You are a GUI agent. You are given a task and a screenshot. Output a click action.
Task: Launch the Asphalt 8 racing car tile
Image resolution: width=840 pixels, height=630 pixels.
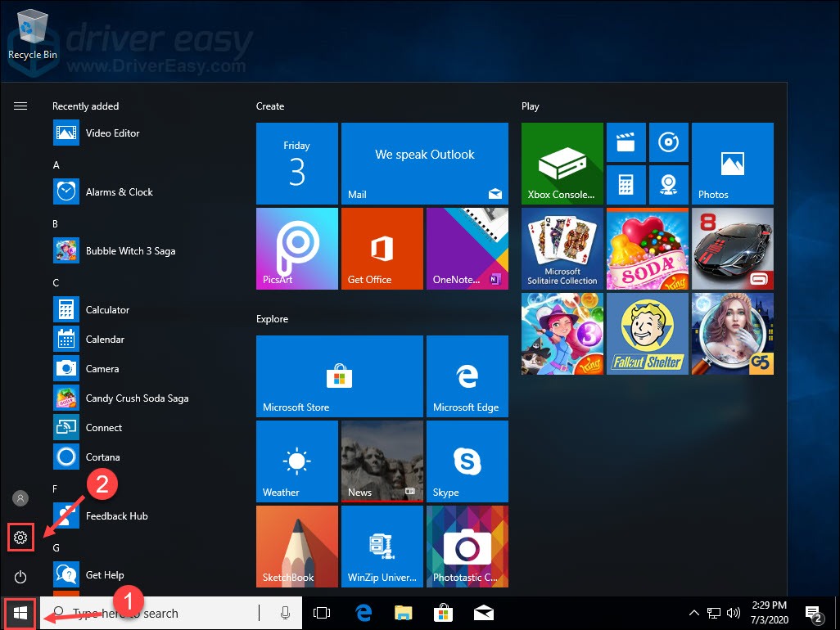pos(732,249)
